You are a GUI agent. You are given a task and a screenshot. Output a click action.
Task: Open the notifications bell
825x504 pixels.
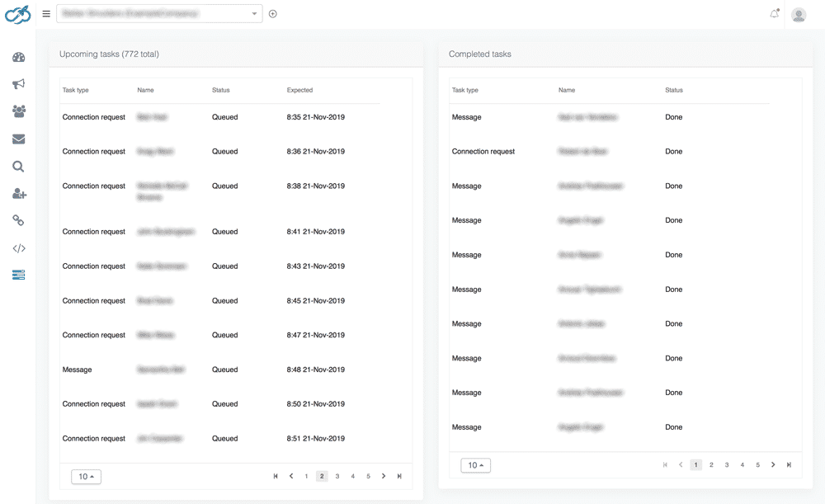click(774, 14)
